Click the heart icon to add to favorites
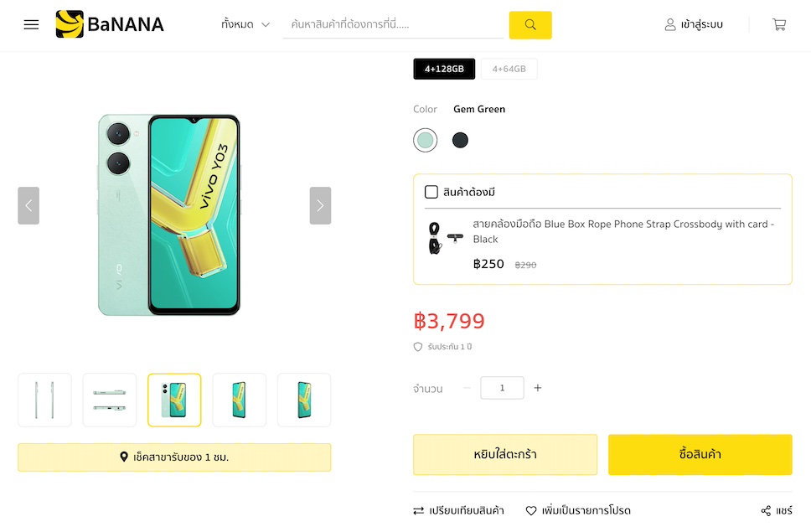The width and height of the screenshot is (811, 532). (x=531, y=510)
